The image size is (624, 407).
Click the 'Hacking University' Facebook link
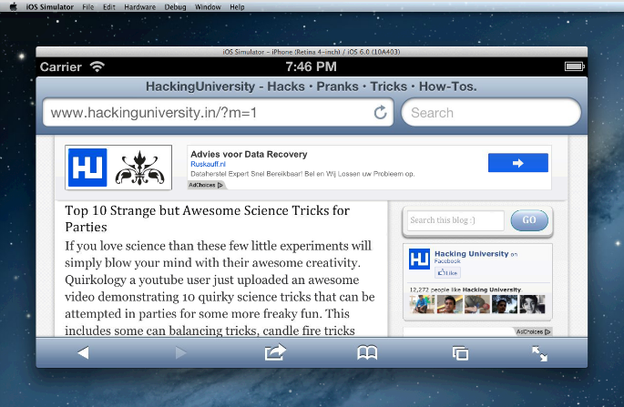coord(472,253)
